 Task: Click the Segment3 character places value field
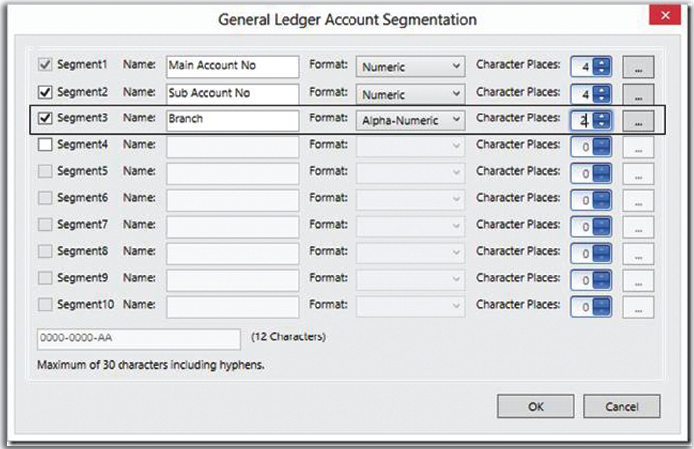[x=582, y=120]
